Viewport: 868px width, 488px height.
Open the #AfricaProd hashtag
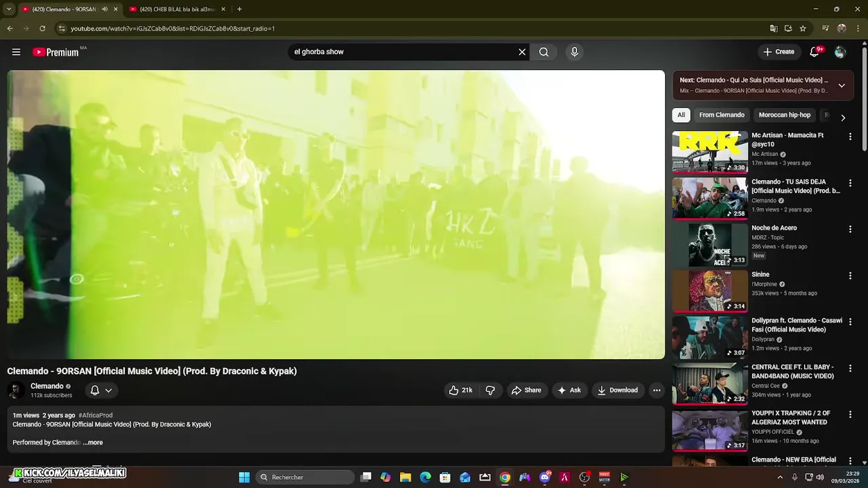click(x=95, y=415)
